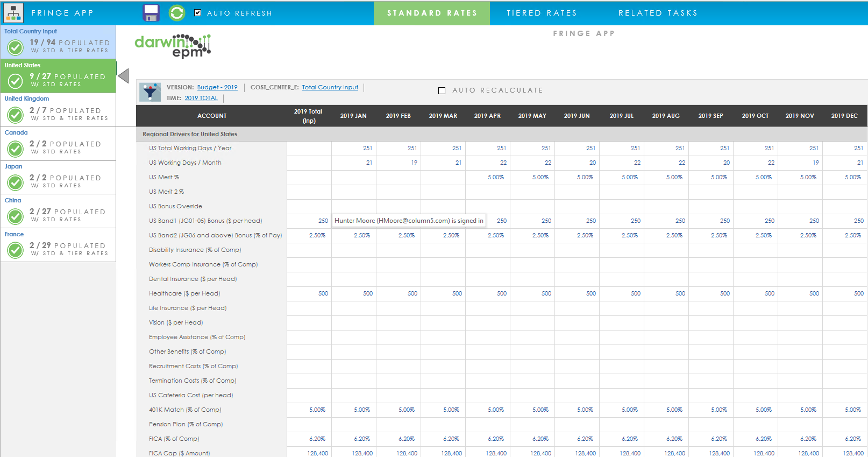Enable the Auto Recalculate checkbox

[442, 90]
